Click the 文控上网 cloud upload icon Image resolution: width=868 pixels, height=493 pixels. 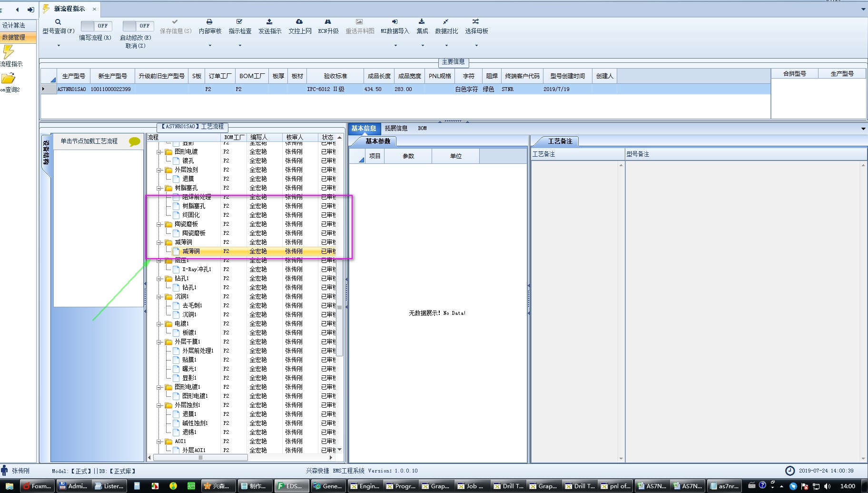[299, 22]
